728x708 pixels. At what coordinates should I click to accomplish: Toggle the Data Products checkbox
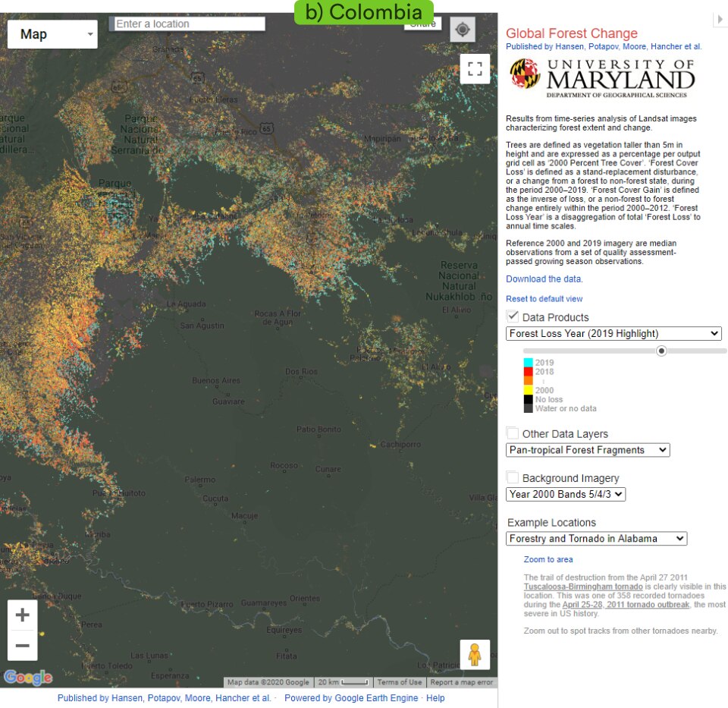point(513,316)
